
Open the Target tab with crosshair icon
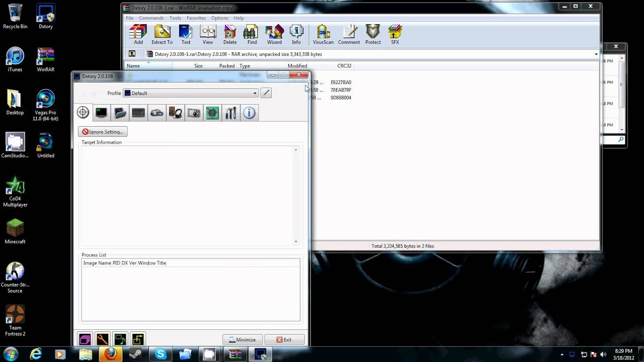[x=83, y=113]
